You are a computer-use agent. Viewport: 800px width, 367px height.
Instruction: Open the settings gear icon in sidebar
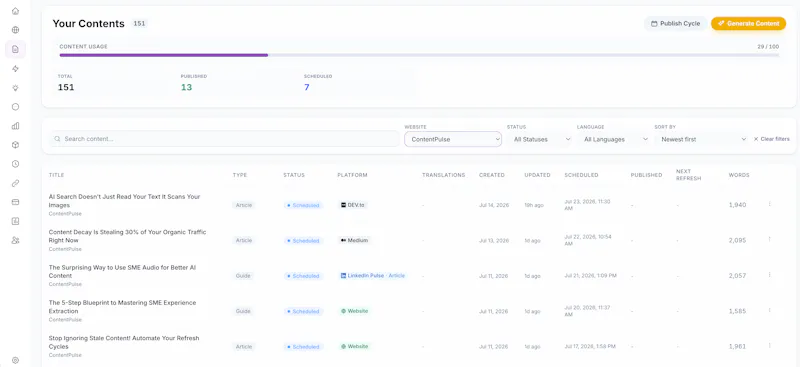click(x=15, y=360)
